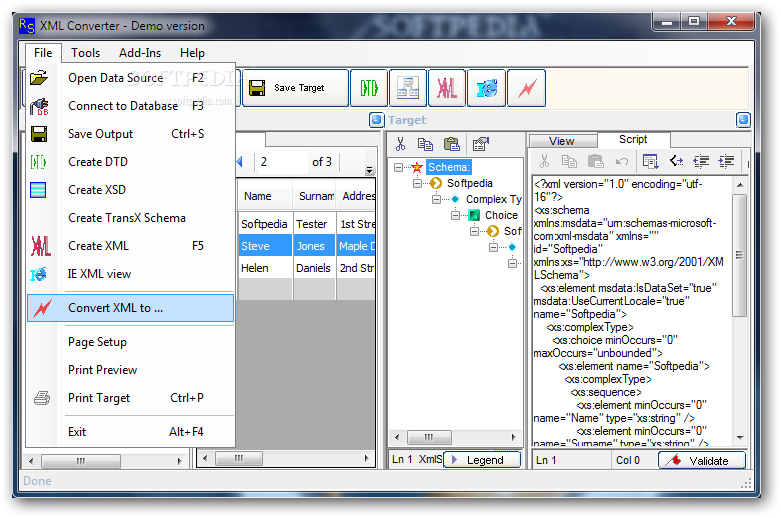Open Page Setup from the menu
The width and height of the screenshot is (781, 518).
(x=130, y=342)
